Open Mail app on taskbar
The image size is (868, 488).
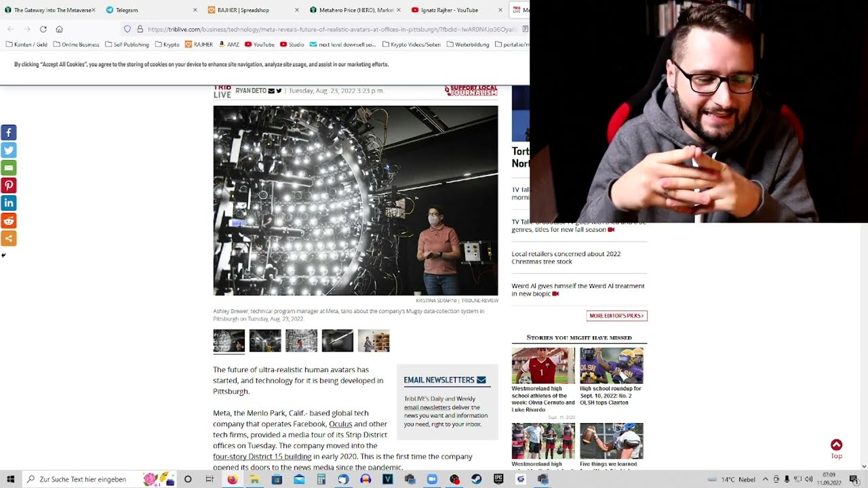299,479
